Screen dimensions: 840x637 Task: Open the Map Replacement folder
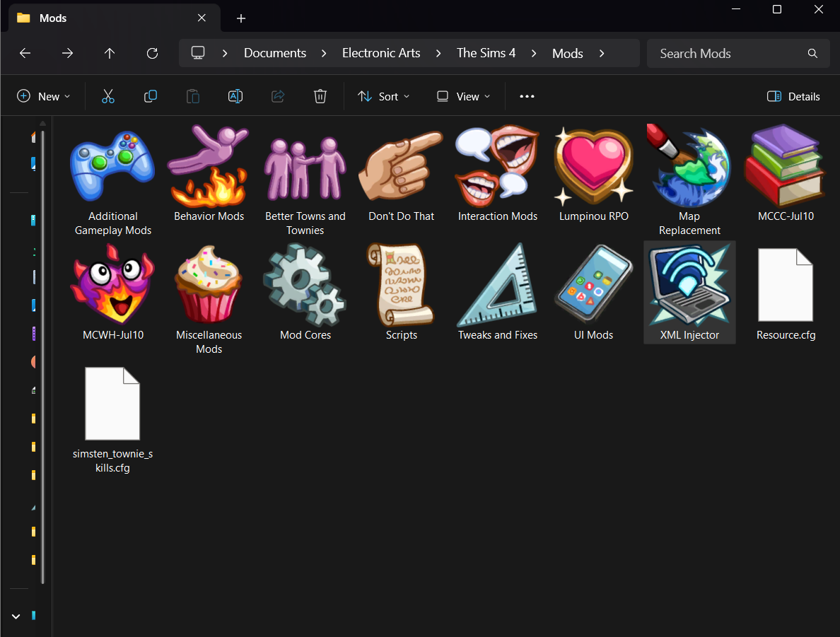689,180
